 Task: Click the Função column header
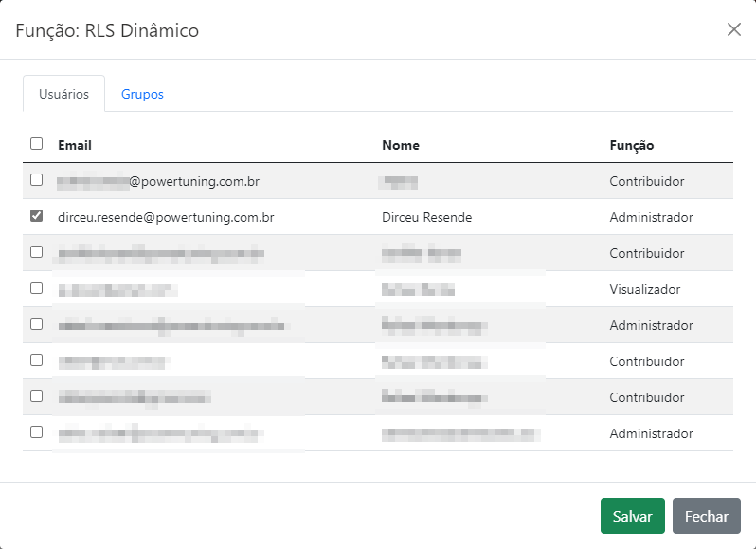pyautogui.click(x=632, y=145)
